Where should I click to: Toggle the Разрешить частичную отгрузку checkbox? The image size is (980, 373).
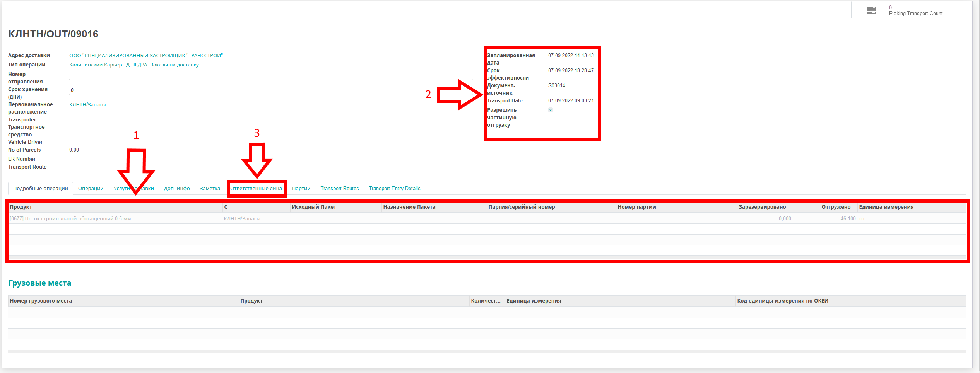tap(551, 110)
